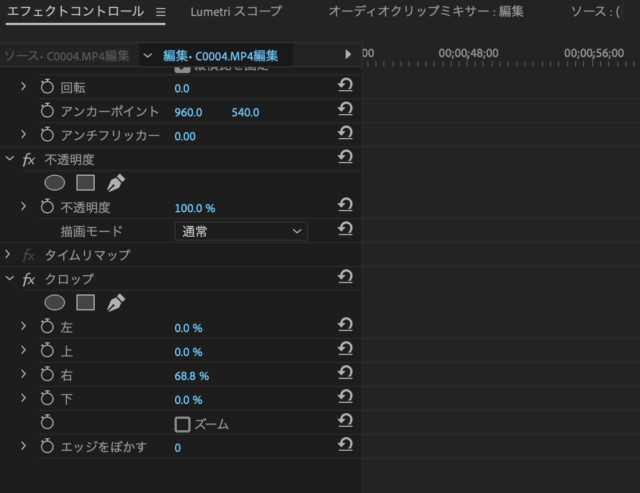Toggle the fx switch for 不透明度 effect
The width and height of the screenshot is (640, 493).
(29, 159)
